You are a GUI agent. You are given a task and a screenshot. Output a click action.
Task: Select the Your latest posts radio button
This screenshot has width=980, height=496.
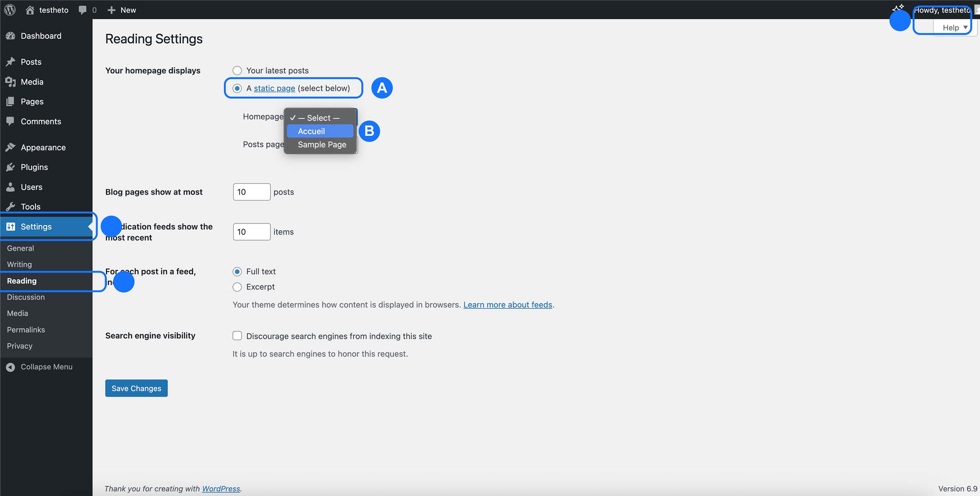click(237, 71)
